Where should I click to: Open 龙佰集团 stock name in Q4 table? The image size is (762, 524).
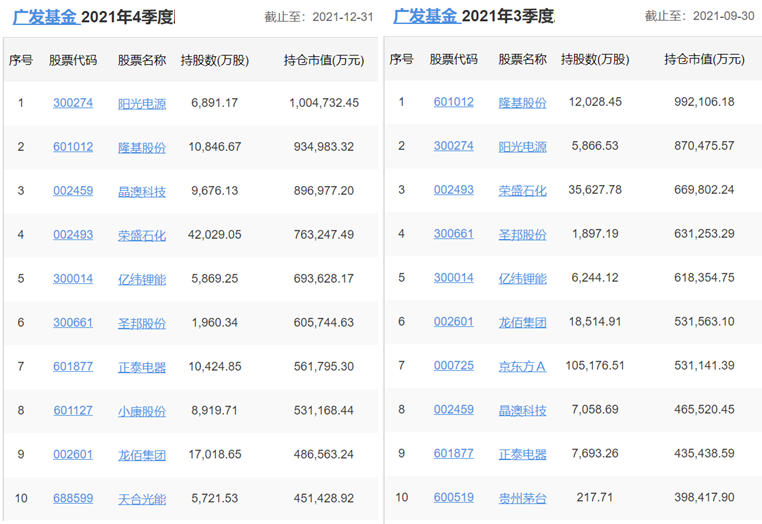point(142,455)
